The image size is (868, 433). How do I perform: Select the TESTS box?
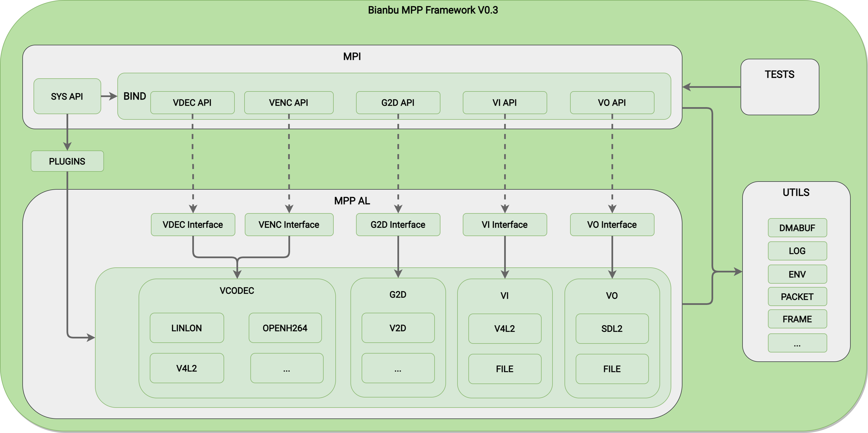(779, 87)
